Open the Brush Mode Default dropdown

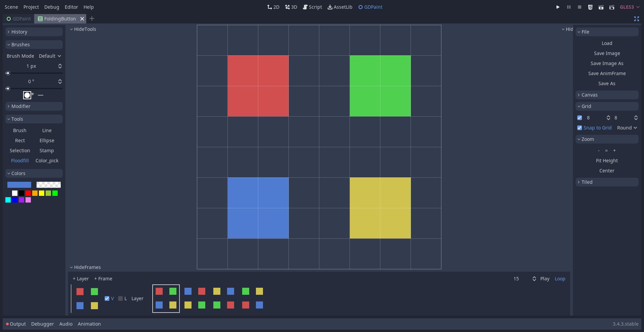pyautogui.click(x=49, y=56)
